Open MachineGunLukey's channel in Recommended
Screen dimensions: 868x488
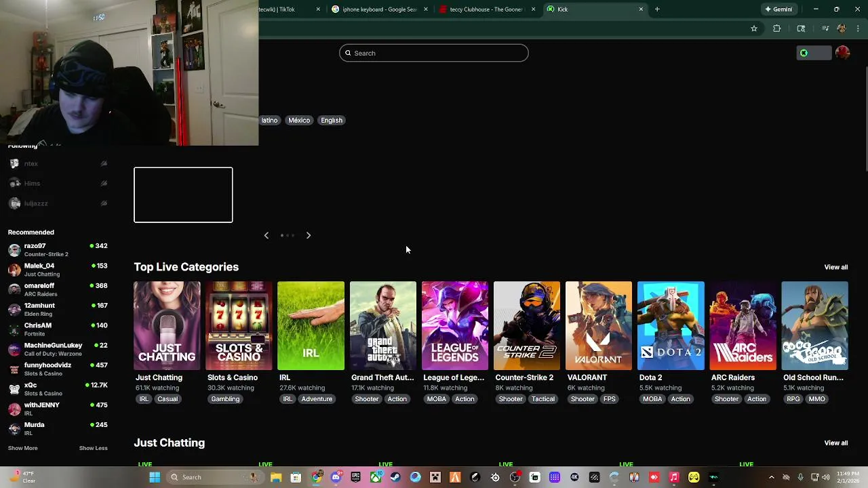click(58, 349)
